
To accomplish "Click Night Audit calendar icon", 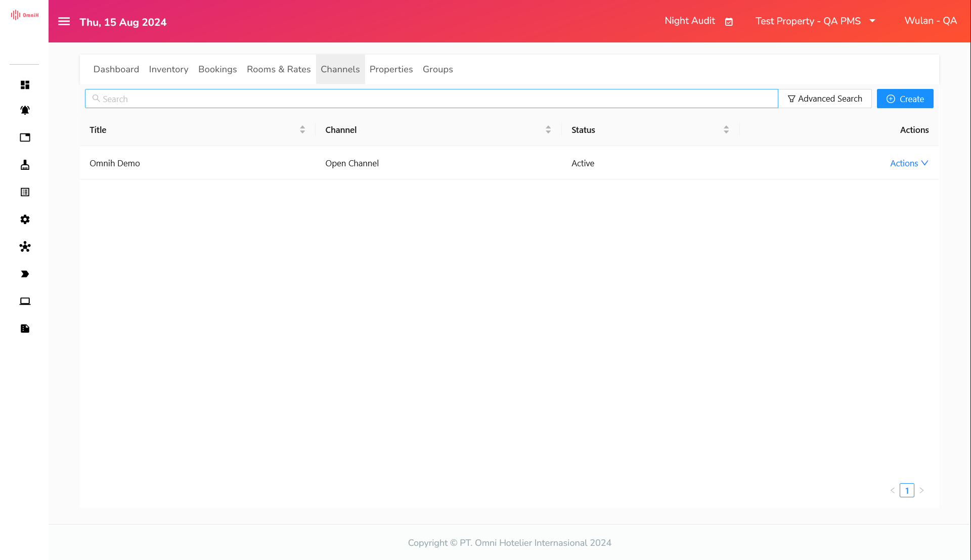I will (x=729, y=22).
